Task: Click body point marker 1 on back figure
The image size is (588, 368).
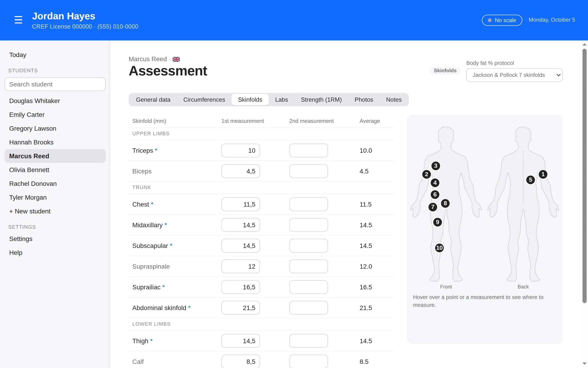Action: click(x=543, y=174)
